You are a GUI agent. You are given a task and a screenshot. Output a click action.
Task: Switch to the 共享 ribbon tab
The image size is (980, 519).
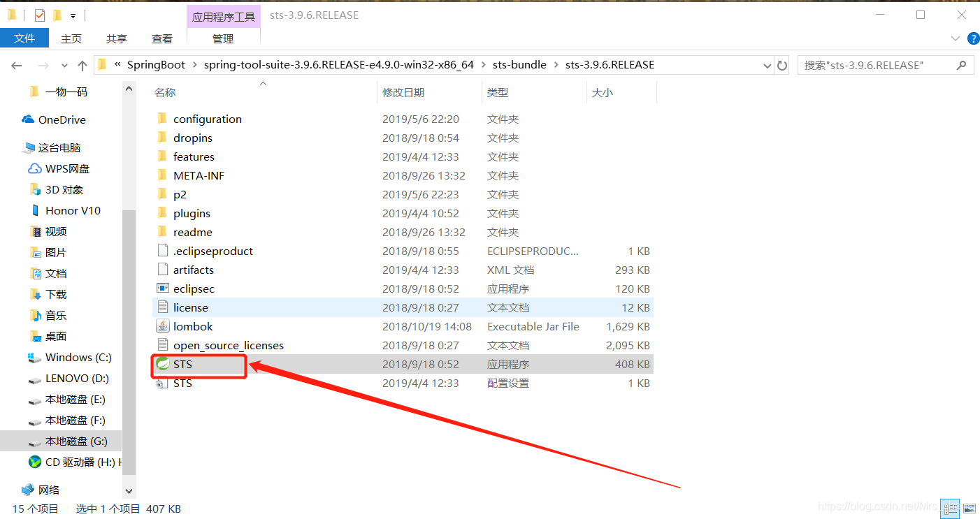click(x=117, y=38)
